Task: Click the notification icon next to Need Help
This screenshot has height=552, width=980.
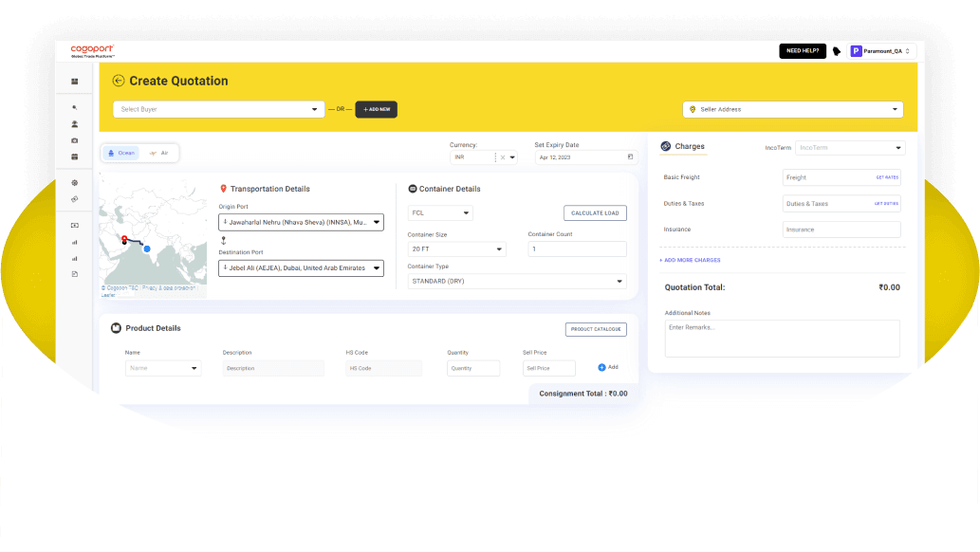Action: (837, 51)
